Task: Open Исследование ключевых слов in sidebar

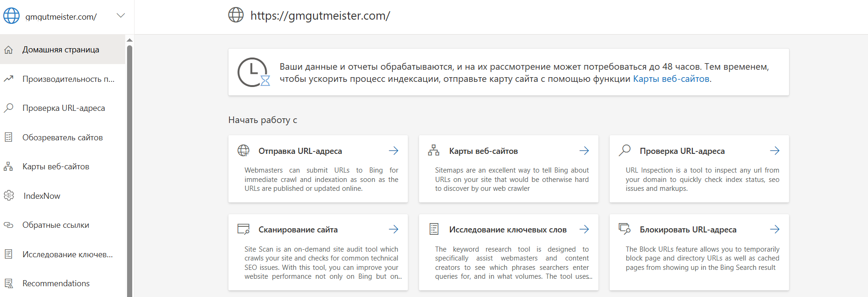Action: [x=63, y=254]
